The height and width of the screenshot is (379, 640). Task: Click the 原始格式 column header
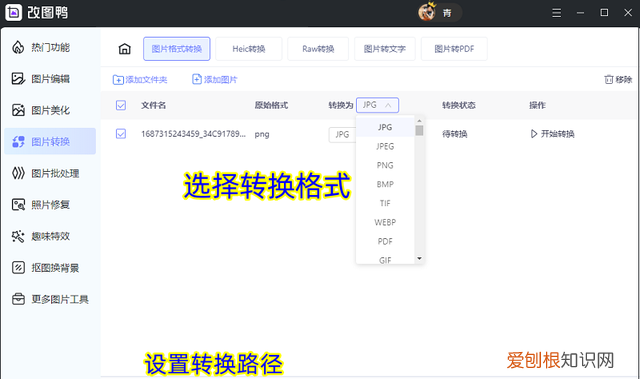271,105
